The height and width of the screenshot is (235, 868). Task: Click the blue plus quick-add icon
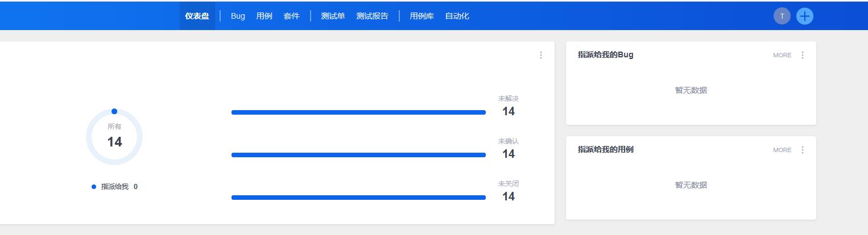pyautogui.click(x=804, y=16)
